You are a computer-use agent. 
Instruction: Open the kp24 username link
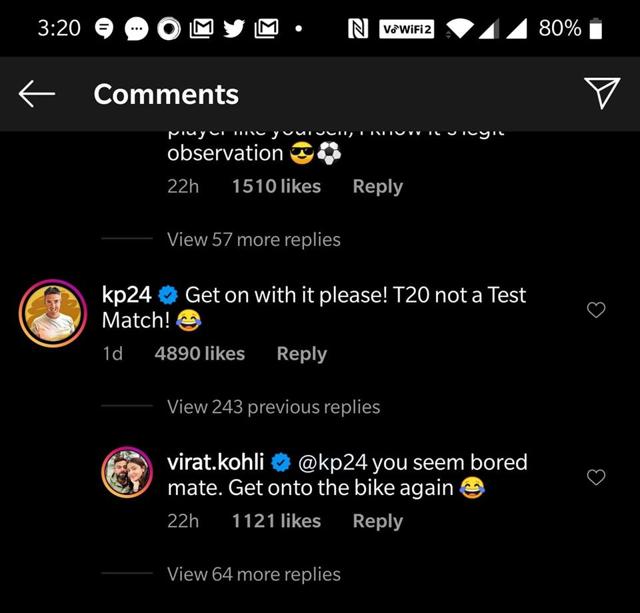click(127, 295)
